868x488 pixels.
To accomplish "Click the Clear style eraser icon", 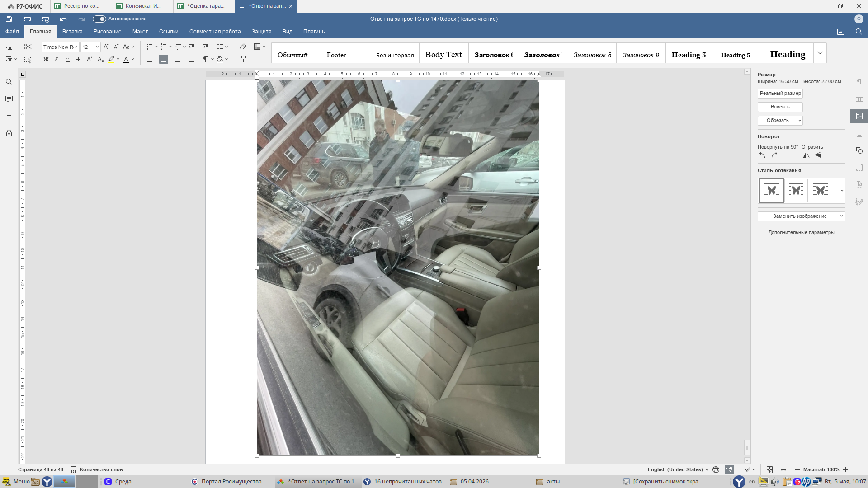I will click(x=243, y=47).
